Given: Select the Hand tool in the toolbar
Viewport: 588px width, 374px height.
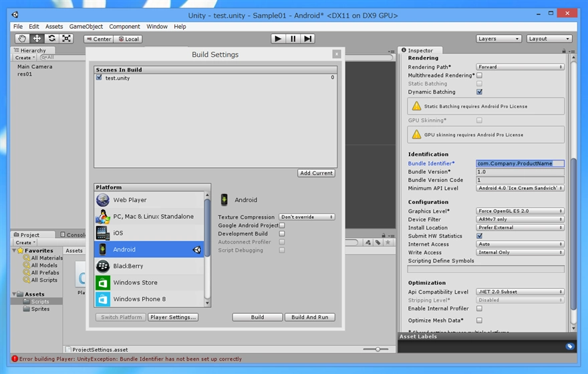Looking at the screenshot, I should (22, 39).
